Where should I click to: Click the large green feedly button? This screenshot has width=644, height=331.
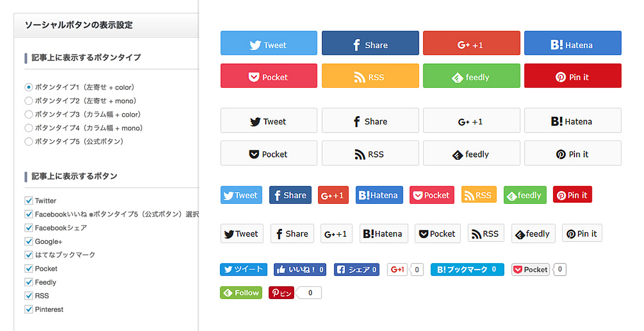(472, 75)
